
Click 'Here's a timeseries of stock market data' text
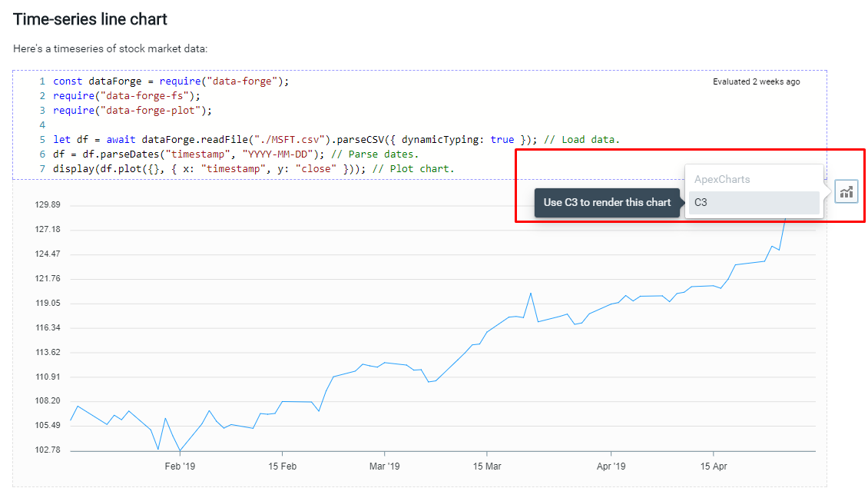(110, 48)
